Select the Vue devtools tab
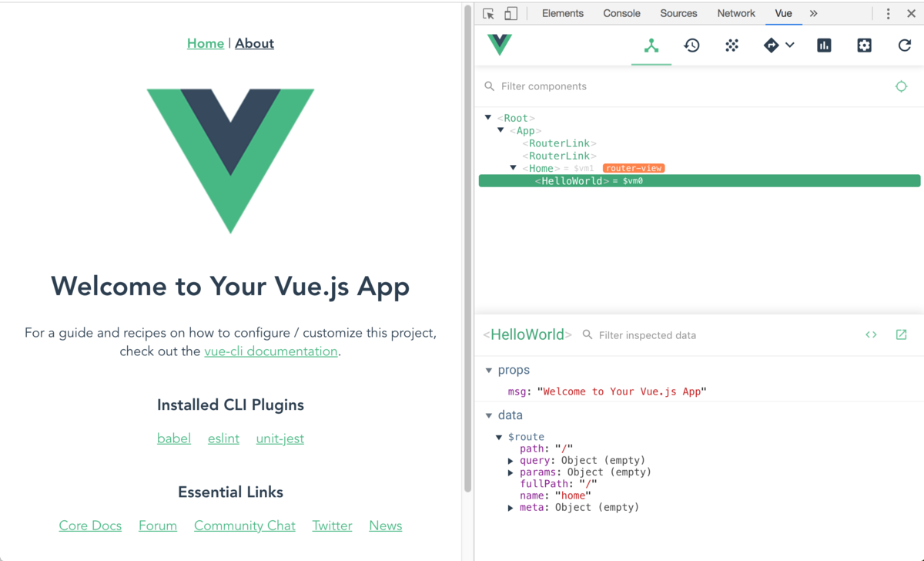The image size is (924, 561). pos(783,14)
